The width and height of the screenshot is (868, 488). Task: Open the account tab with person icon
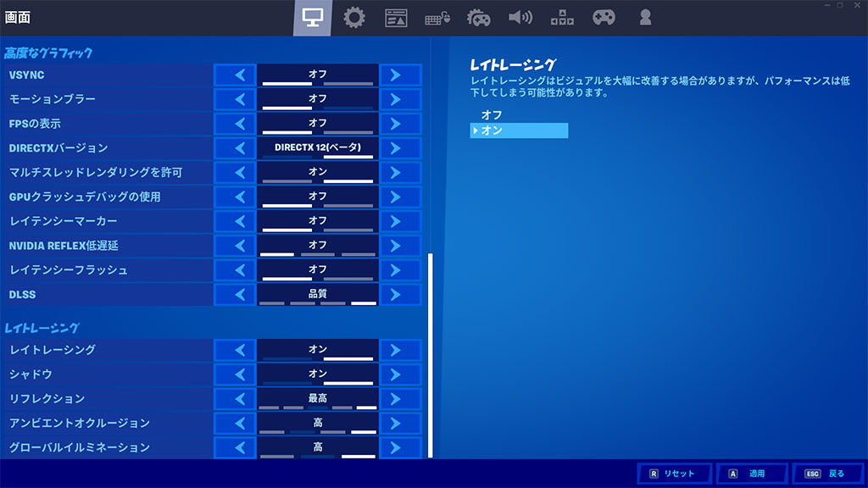click(x=645, y=18)
